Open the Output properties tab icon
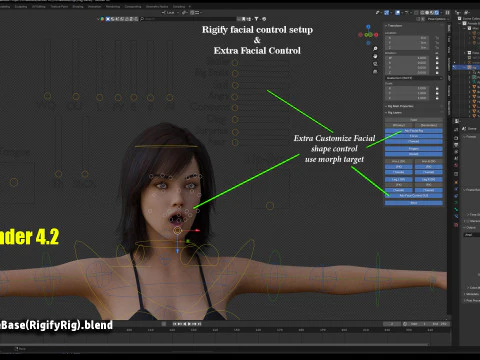The width and height of the screenshot is (480, 360). [456, 145]
